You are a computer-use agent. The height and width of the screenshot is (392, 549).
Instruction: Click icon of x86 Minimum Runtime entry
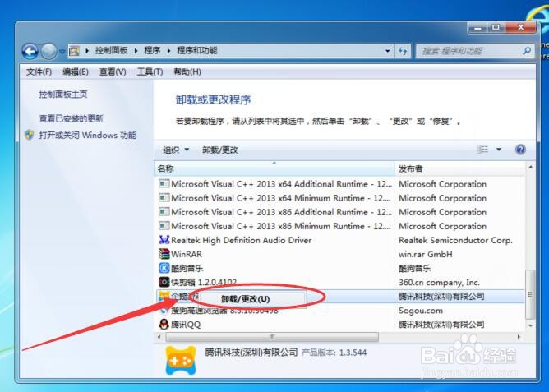(x=164, y=226)
